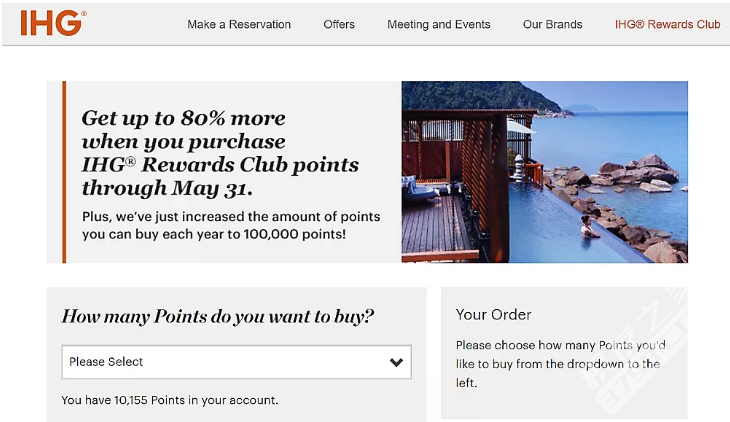Screen dimensions: 730x422
Task: Click the Your Order panel heading
Action: pyautogui.click(x=493, y=314)
